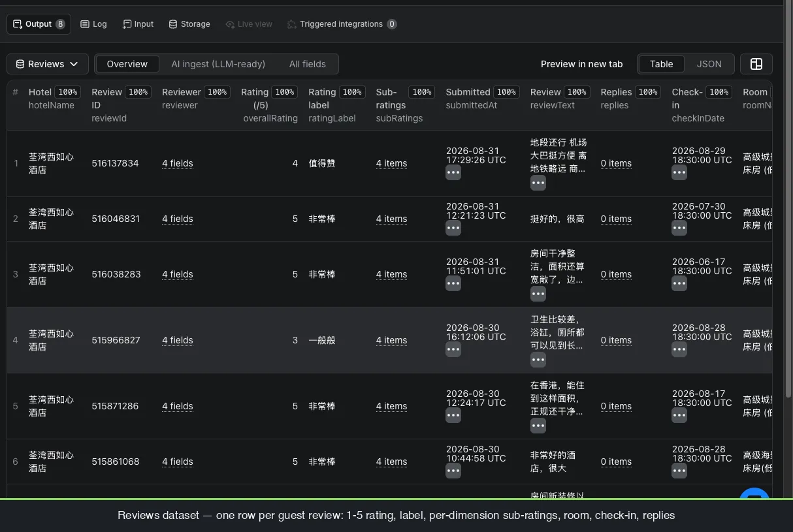
Task: Click Preview in new tab
Action: tap(582, 64)
